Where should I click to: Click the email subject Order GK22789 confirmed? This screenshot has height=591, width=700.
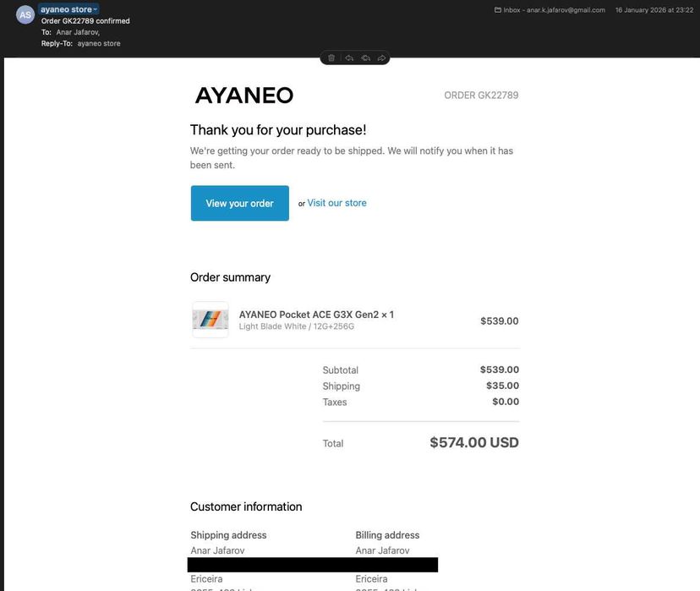pos(85,21)
